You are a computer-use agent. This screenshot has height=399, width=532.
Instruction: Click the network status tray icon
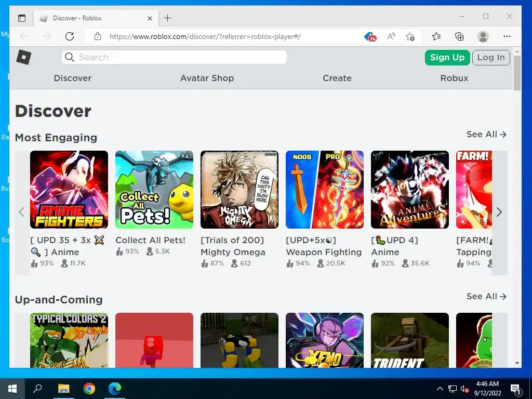(453, 389)
